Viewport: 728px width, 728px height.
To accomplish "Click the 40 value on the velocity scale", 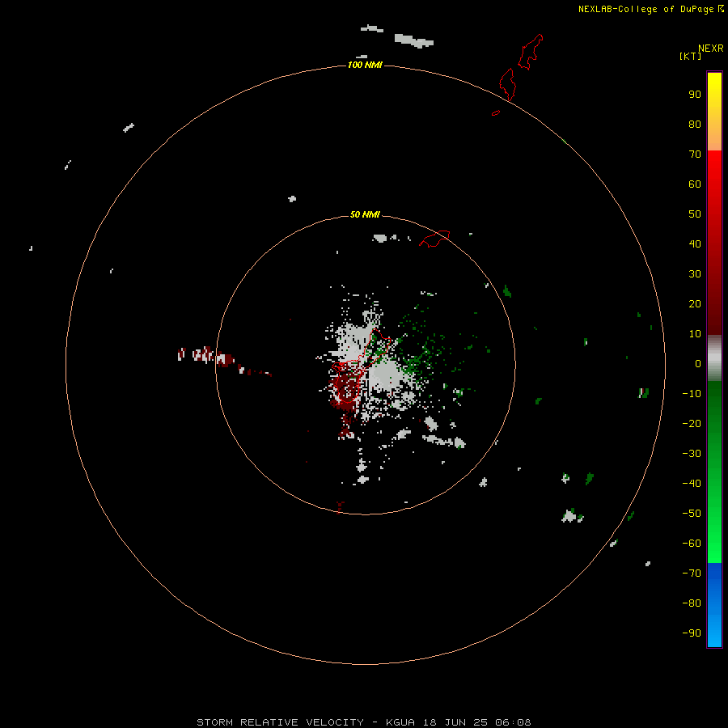I will tap(695, 244).
